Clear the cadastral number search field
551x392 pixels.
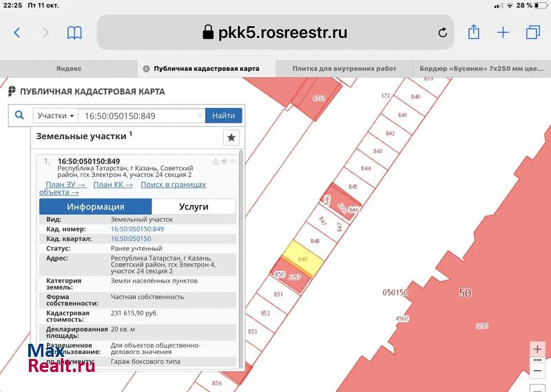200,116
